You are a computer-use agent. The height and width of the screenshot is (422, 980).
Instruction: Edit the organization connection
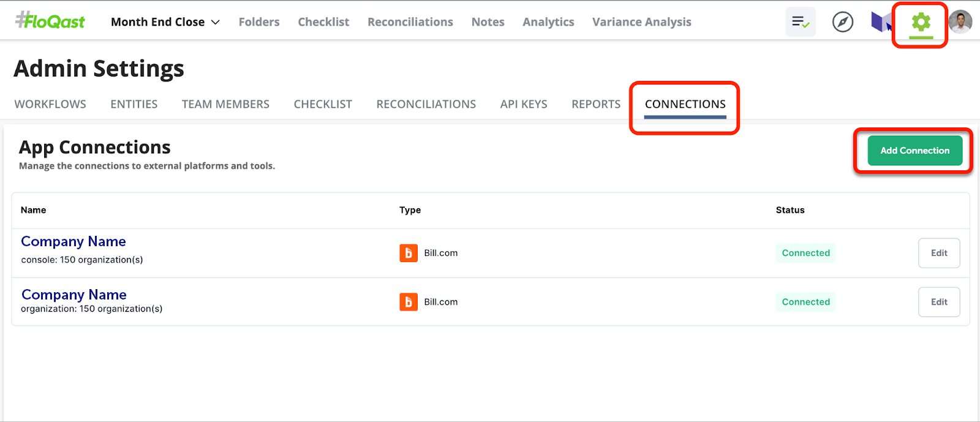point(939,302)
